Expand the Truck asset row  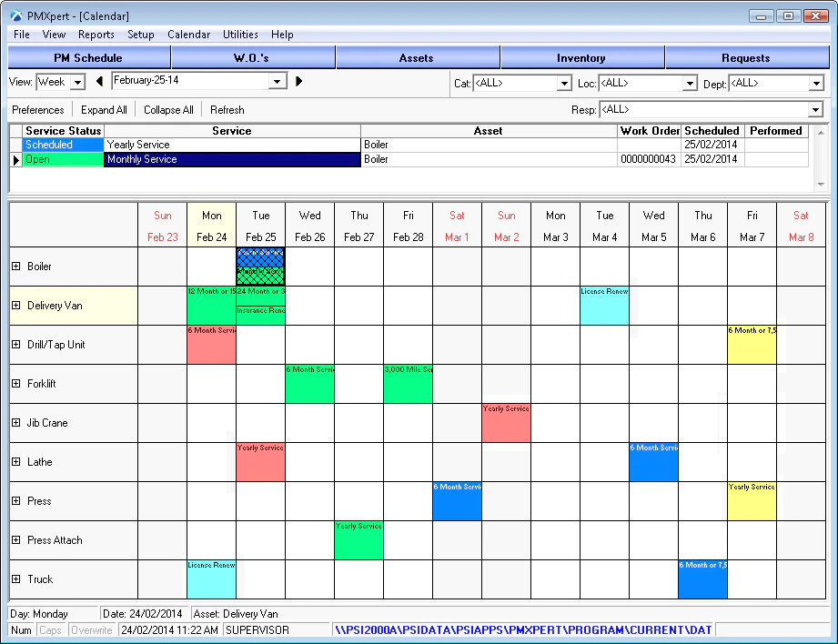16,579
